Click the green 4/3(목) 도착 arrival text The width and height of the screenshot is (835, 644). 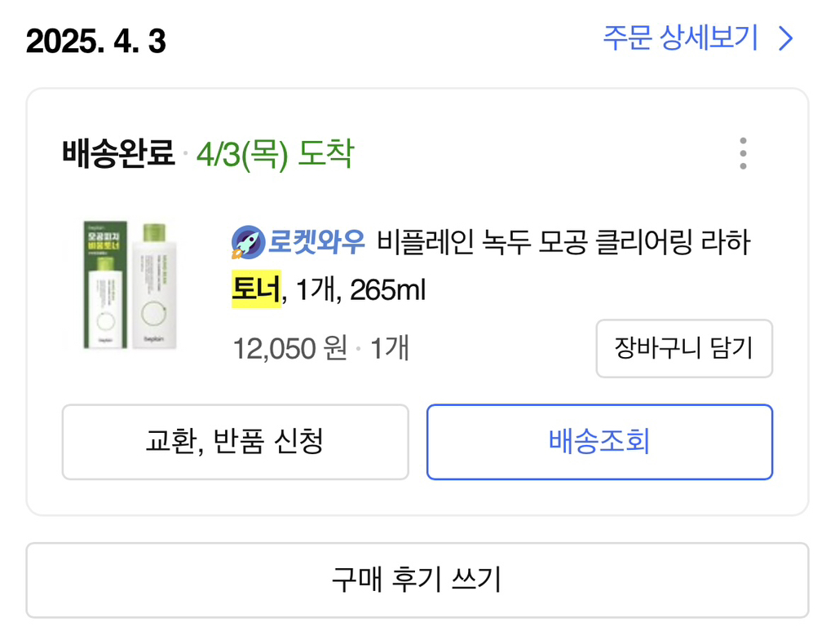[275, 153]
